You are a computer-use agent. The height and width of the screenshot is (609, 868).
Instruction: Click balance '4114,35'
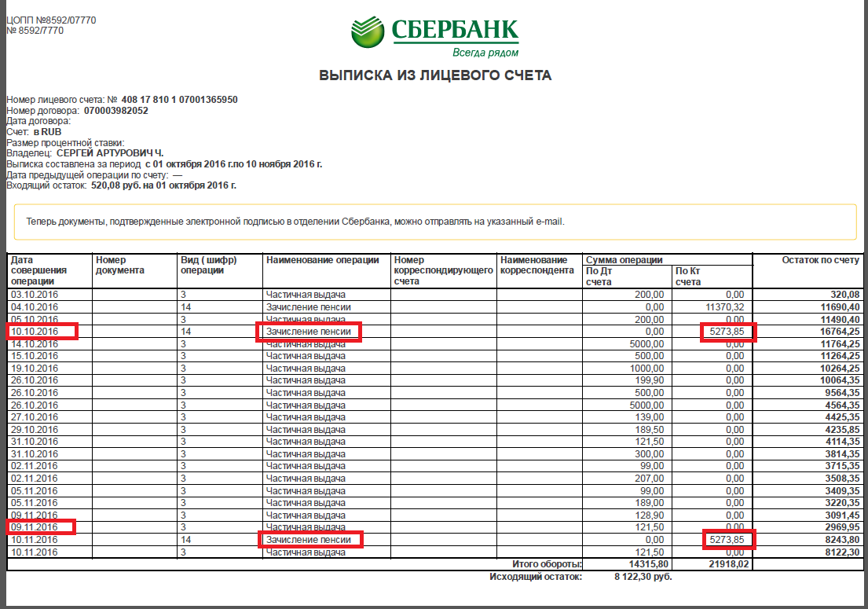click(842, 442)
